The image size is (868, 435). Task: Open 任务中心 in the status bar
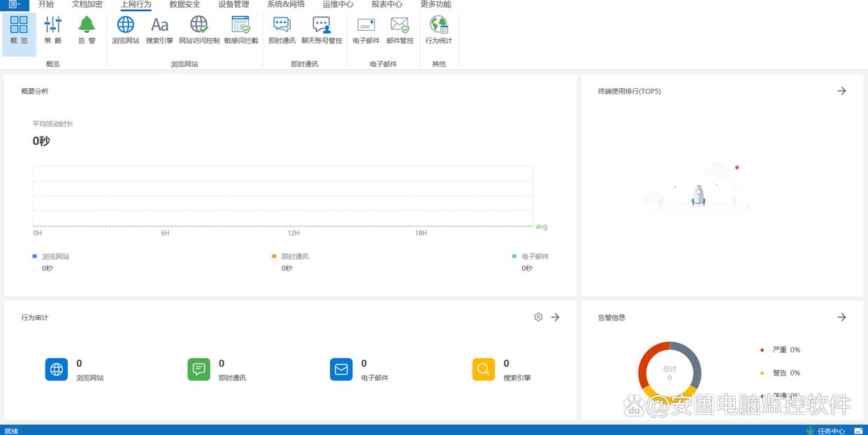830,431
